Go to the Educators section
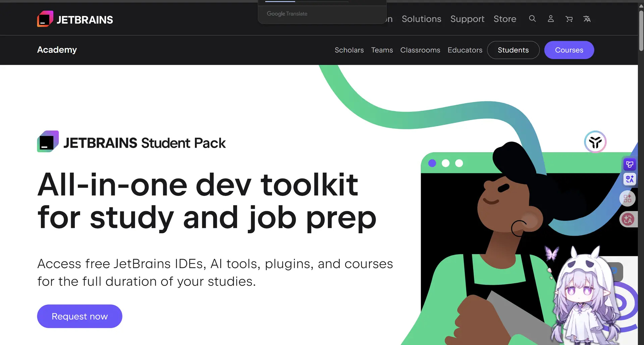 coord(465,50)
